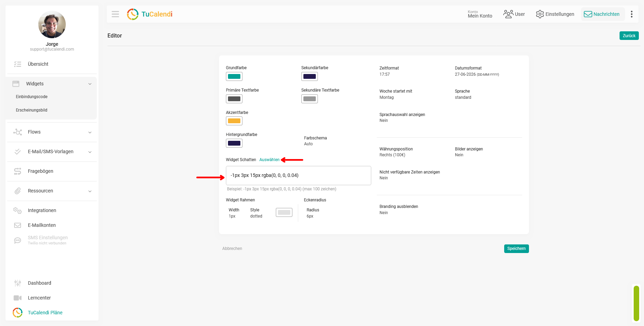Screen dimensions: 644x326
Task: Click the Widget Schatten text input
Action: click(299, 176)
